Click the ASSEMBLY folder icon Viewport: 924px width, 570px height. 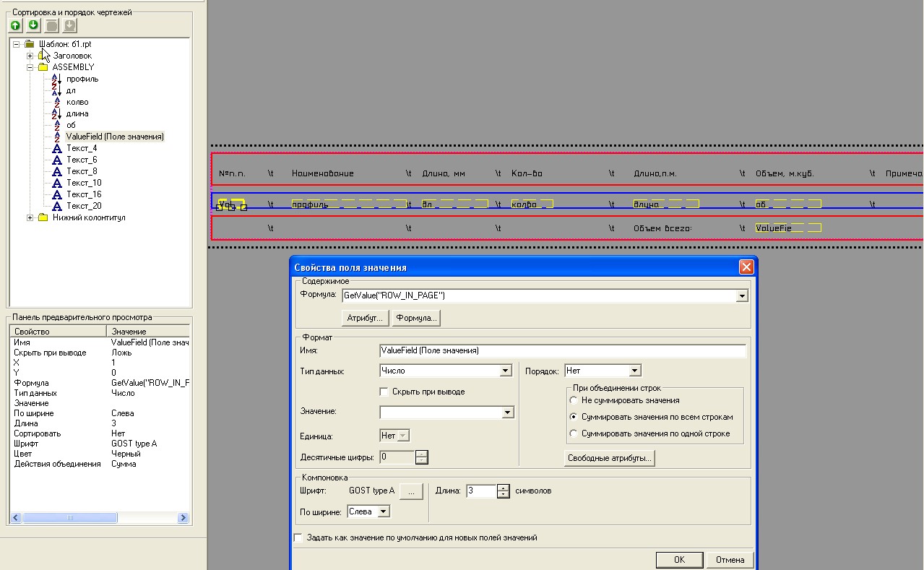click(x=43, y=67)
